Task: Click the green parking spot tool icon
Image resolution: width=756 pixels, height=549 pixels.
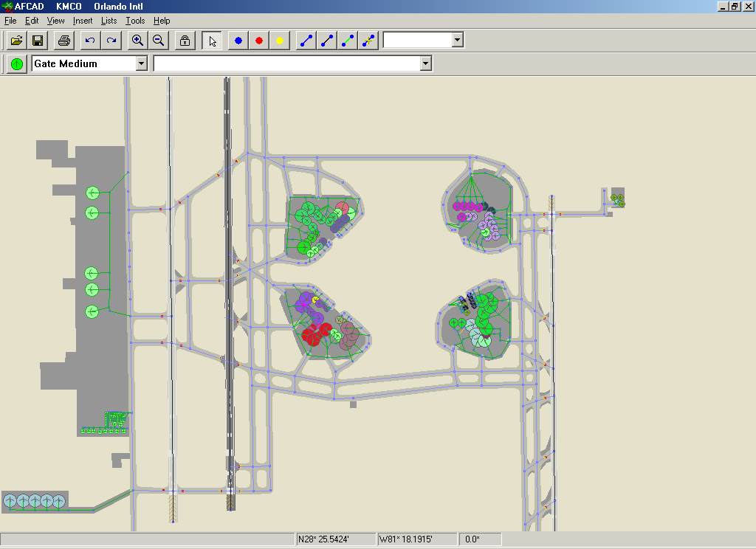Action: [17, 63]
